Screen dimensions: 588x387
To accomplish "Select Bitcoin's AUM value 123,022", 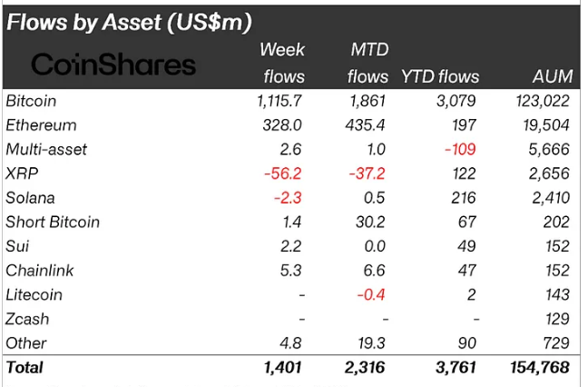I will 541,101.
